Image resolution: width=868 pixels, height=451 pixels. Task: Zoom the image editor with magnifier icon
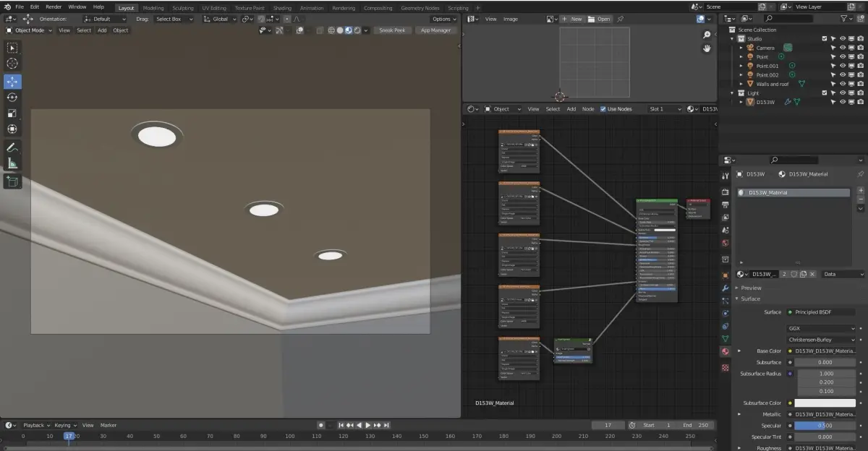tap(707, 35)
